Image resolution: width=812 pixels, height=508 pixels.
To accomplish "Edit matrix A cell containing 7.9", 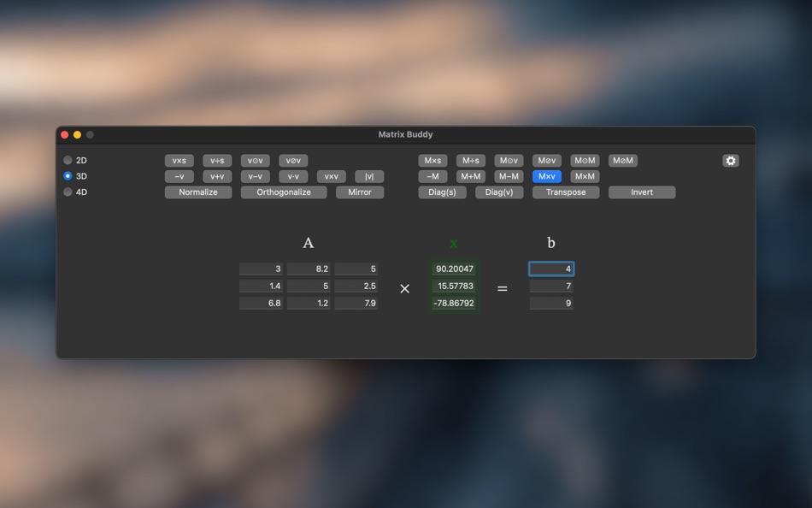I will pyautogui.click(x=356, y=304).
